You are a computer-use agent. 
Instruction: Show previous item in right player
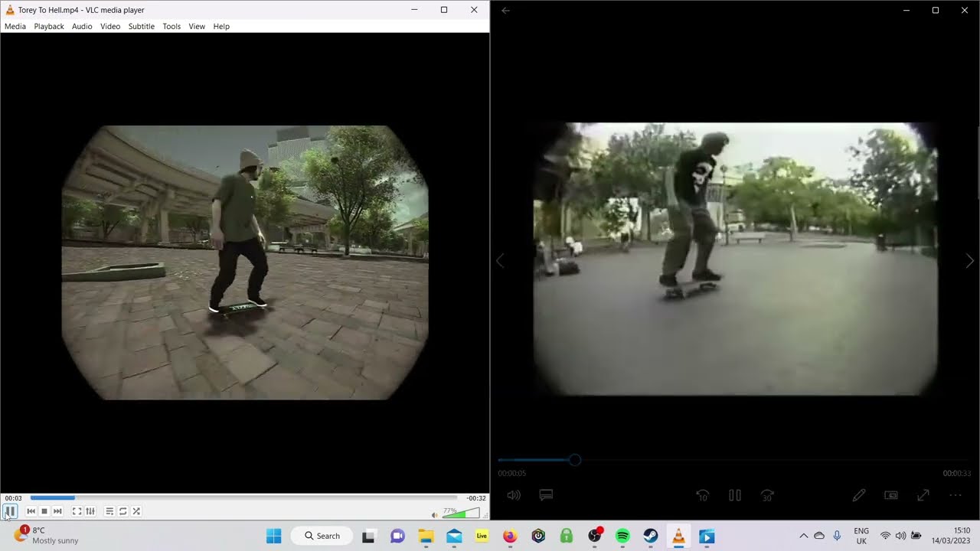point(500,261)
